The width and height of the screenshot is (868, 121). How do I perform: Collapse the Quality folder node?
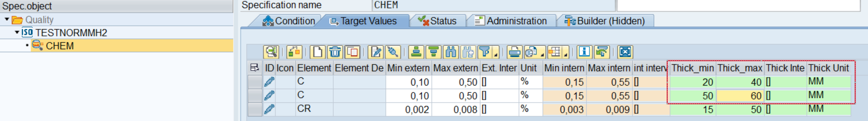click(7, 20)
